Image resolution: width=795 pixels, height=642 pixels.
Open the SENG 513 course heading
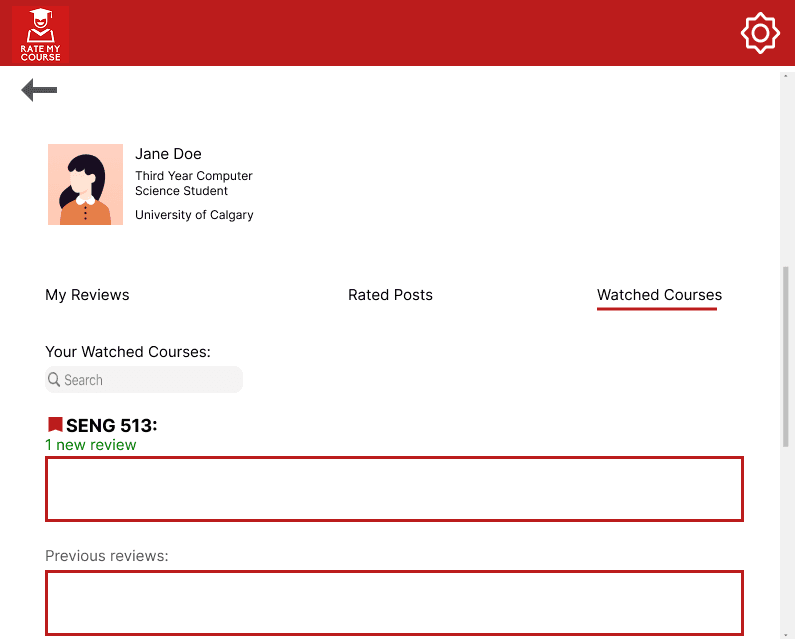(x=111, y=426)
